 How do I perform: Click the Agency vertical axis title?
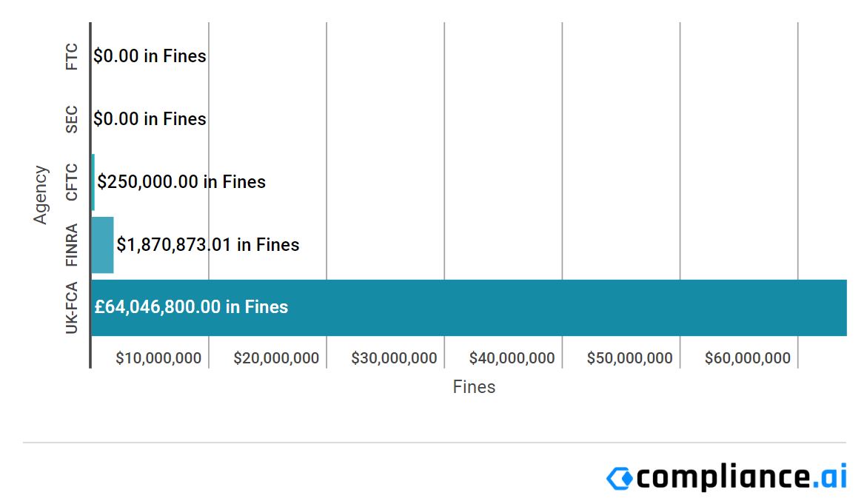pyautogui.click(x=41, y=195)
